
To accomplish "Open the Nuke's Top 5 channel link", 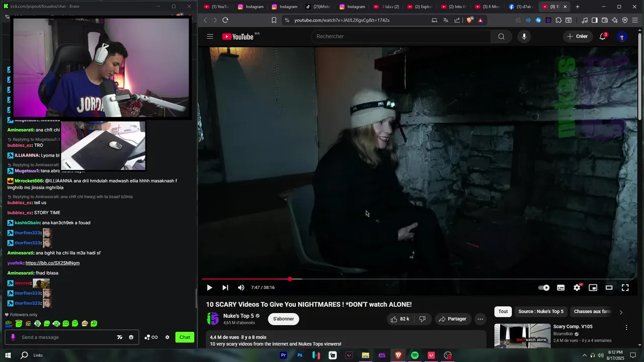I will [x=238, y=316].
